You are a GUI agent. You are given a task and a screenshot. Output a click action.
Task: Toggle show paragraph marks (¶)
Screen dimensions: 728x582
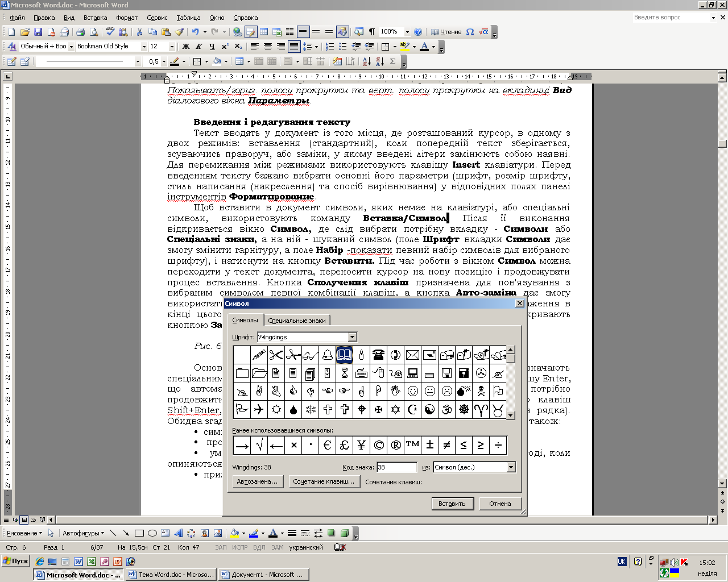[x=372, y=32]
